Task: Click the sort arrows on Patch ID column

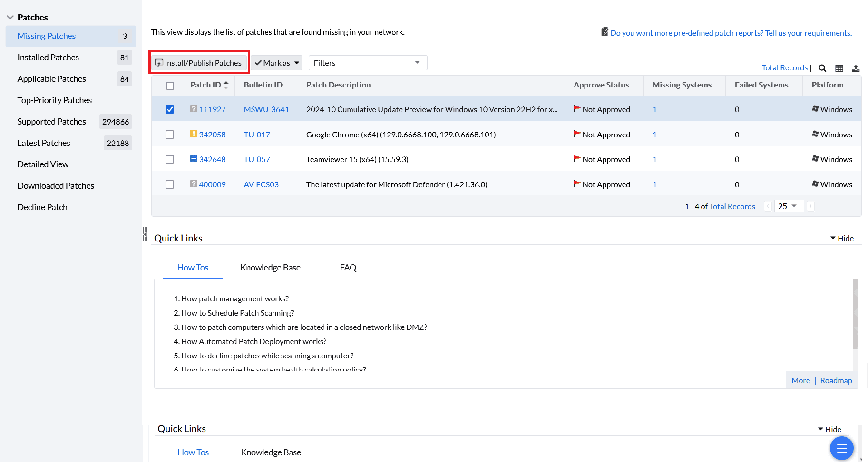Action: coord(226,85)
